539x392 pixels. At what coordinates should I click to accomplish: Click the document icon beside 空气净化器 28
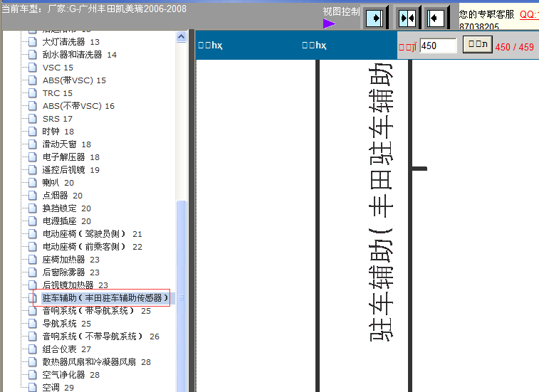tap(33, 374)
